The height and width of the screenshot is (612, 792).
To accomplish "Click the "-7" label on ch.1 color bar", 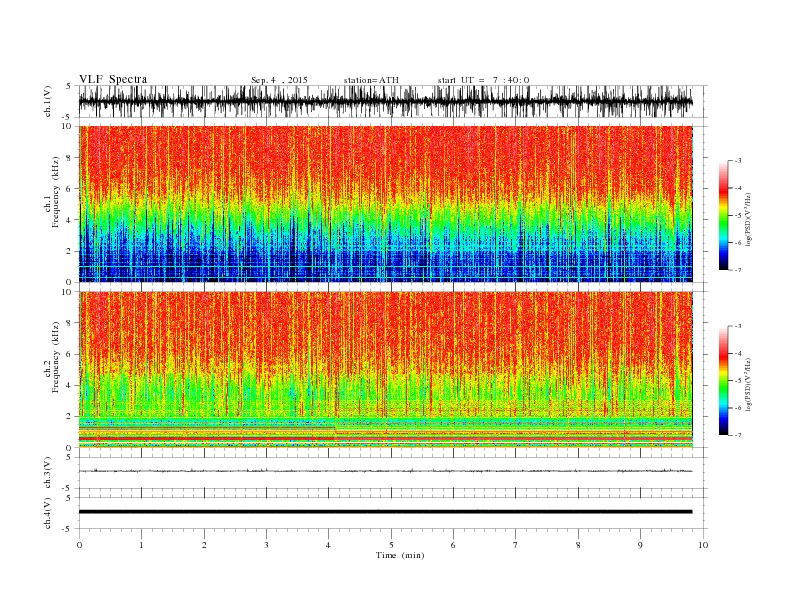I will click(737, 270).
